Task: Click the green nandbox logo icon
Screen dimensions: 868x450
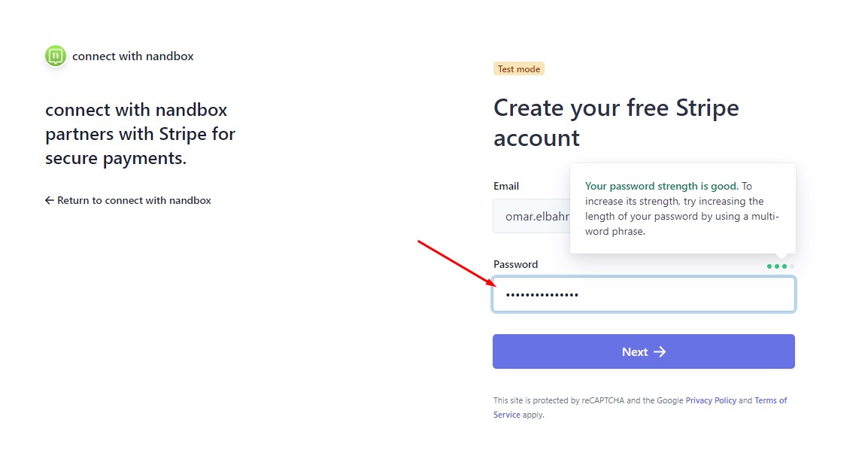Action: [56, 56]
